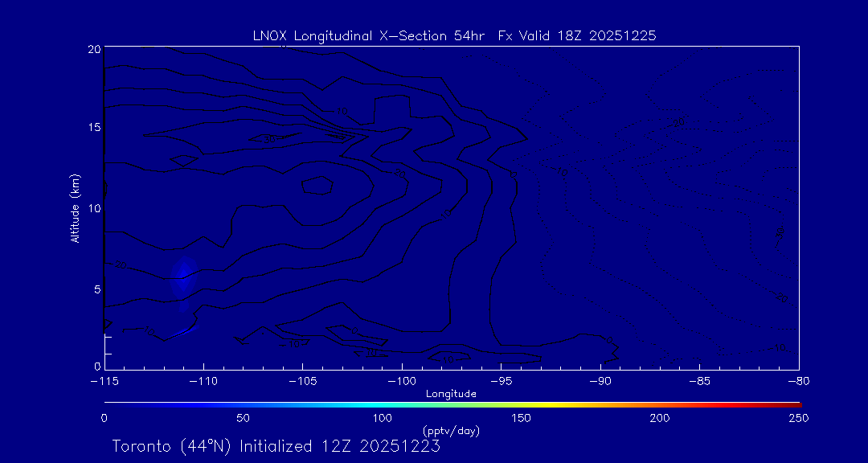Click the bright blue LNOX plume near -111 longitude
The width and height of the screenshot is (868, 463).
click(184, 277)
